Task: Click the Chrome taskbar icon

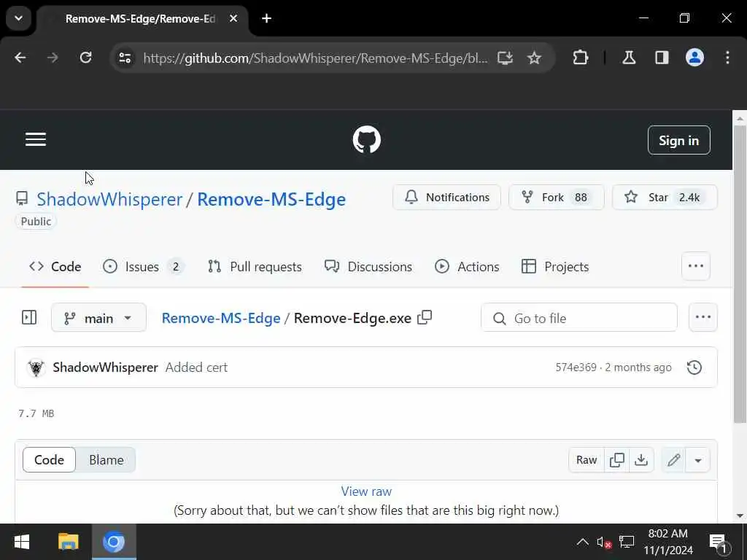Action: click(x=114, y=542)
